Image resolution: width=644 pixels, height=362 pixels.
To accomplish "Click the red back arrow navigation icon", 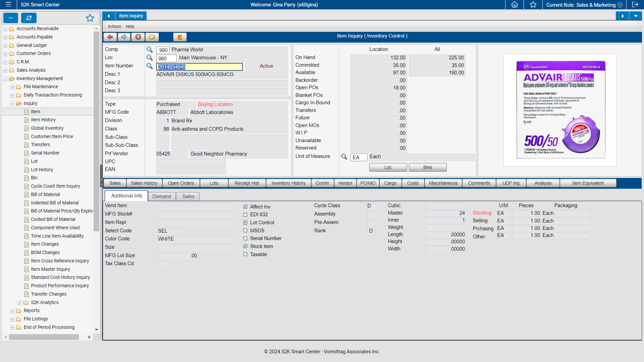I will pyautogui.click(x=110, y=37).
